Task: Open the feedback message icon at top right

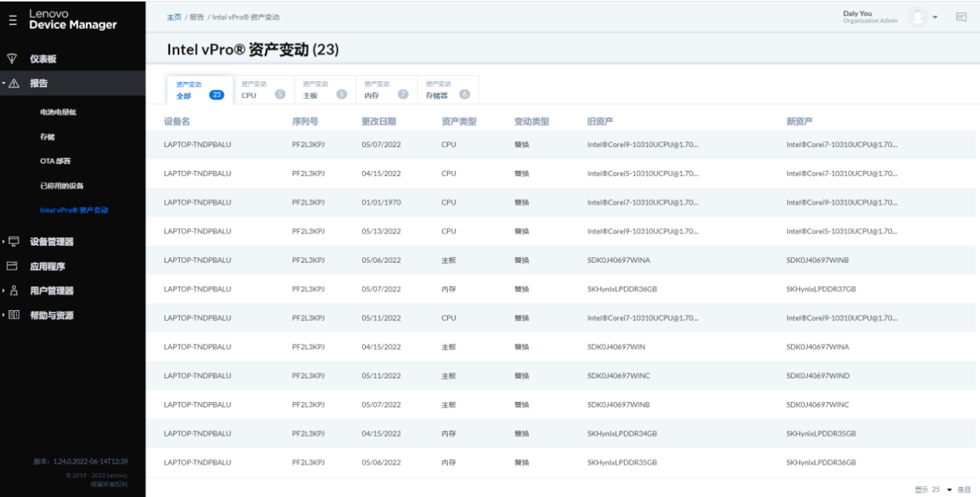Action: [961, 17]
